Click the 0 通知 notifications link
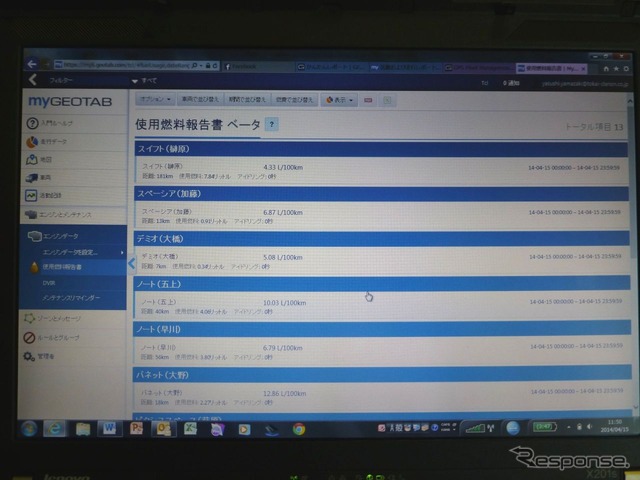 tap(511, 83)
